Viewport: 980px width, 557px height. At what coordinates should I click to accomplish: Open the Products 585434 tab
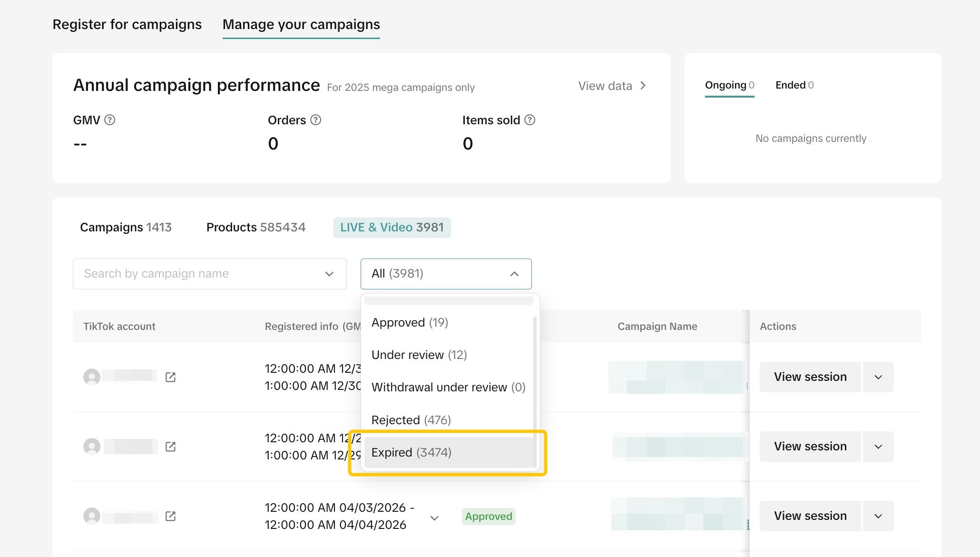pyautogui.click(x=256, y=227)
